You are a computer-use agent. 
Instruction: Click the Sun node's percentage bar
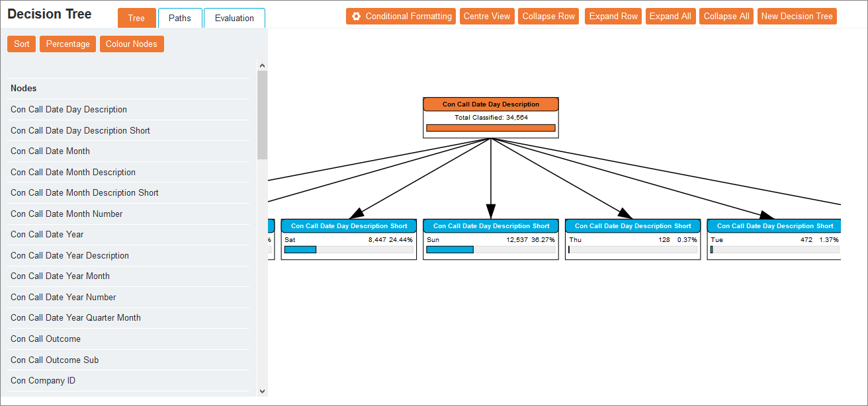tap(491, 250)
